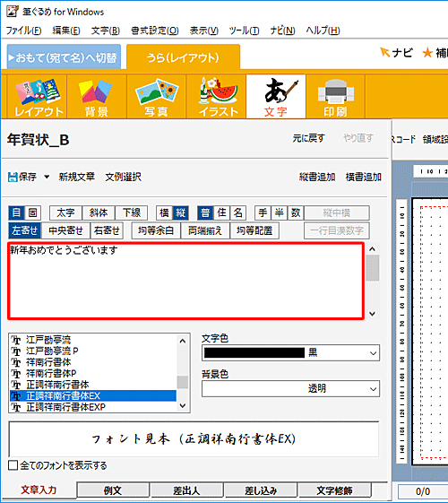Apply 両端揃え justification
448x503 pixels.
pos(205,230)
